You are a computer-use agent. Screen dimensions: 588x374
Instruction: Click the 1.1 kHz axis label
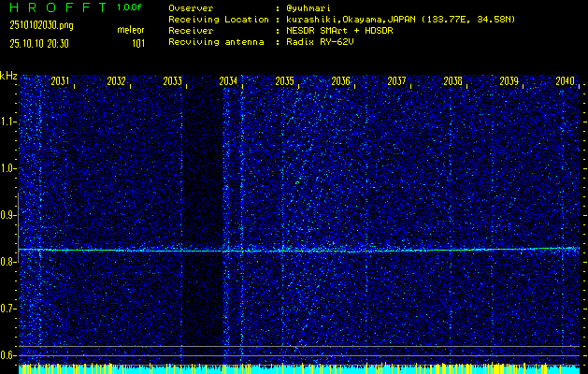(x=8, y=122)
